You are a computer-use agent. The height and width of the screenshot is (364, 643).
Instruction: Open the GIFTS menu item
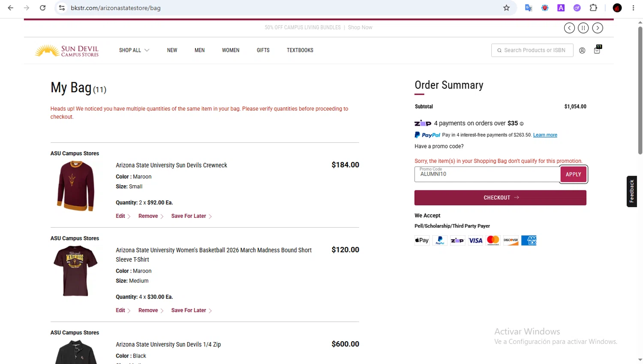click(263, 50)
